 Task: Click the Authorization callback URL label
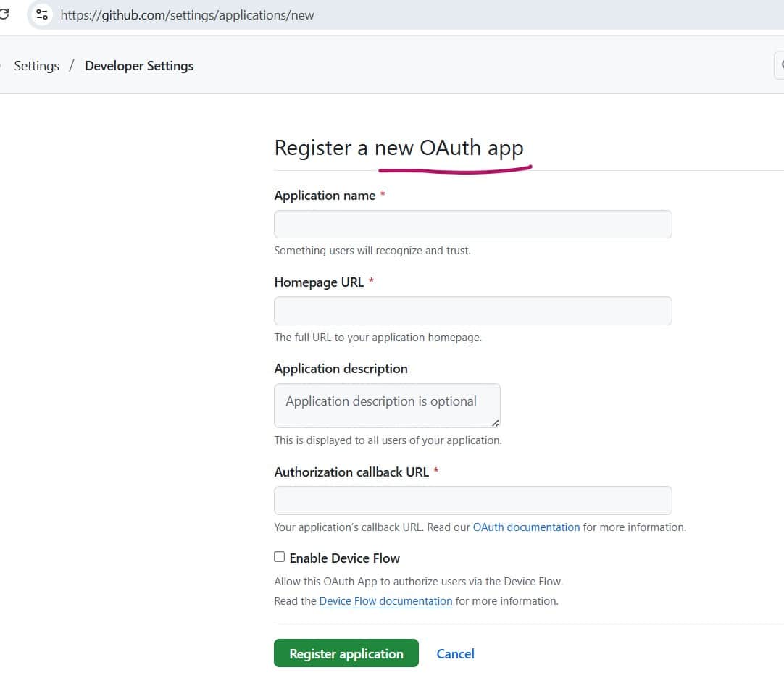350,472
